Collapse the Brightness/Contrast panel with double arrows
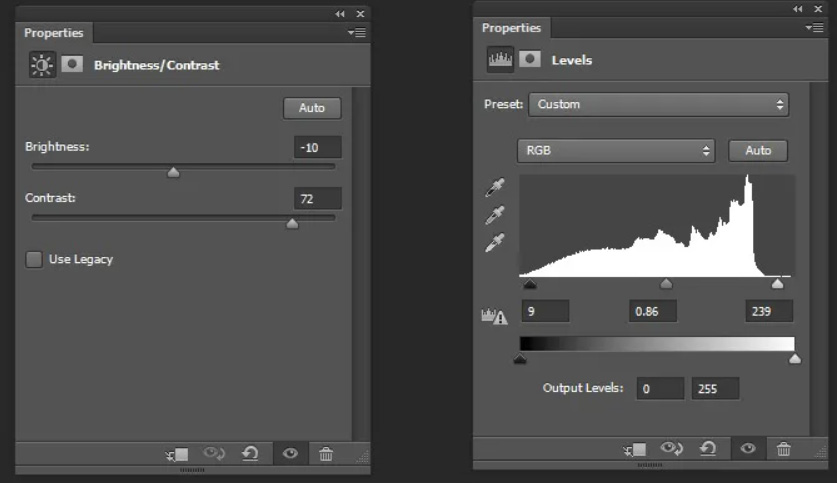The image size is (837, 483). tap(340, 14)
